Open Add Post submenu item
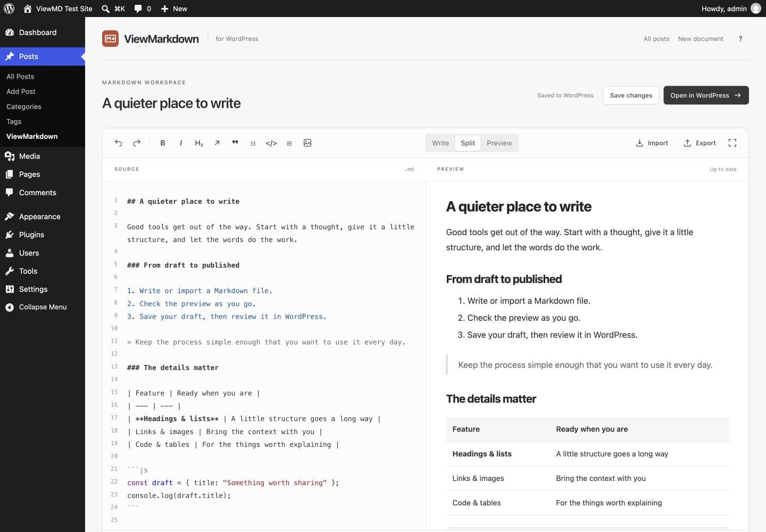This screenshot has height=532, width=766. tap(21, 92)
